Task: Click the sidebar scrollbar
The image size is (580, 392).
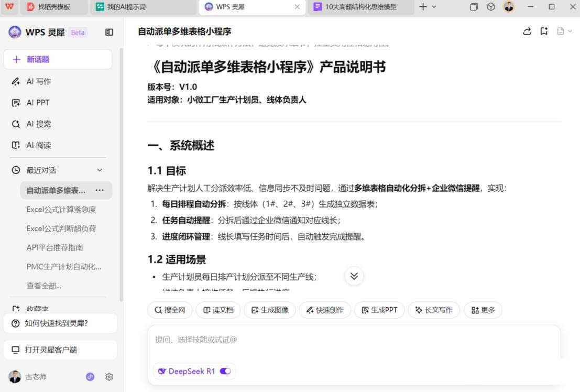Action: tap(122, 174)
